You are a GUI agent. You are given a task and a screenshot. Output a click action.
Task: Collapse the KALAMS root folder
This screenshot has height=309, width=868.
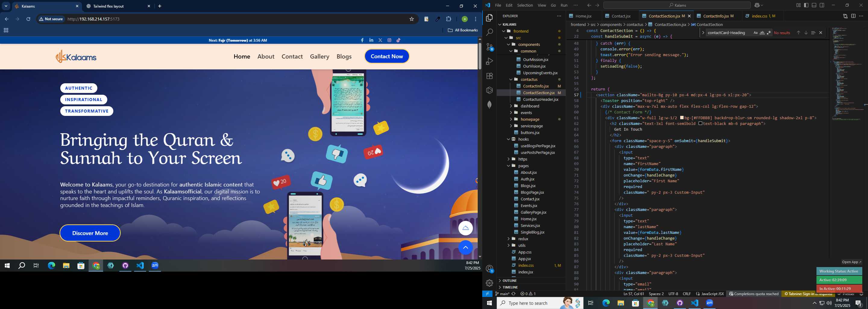point(500,24)
